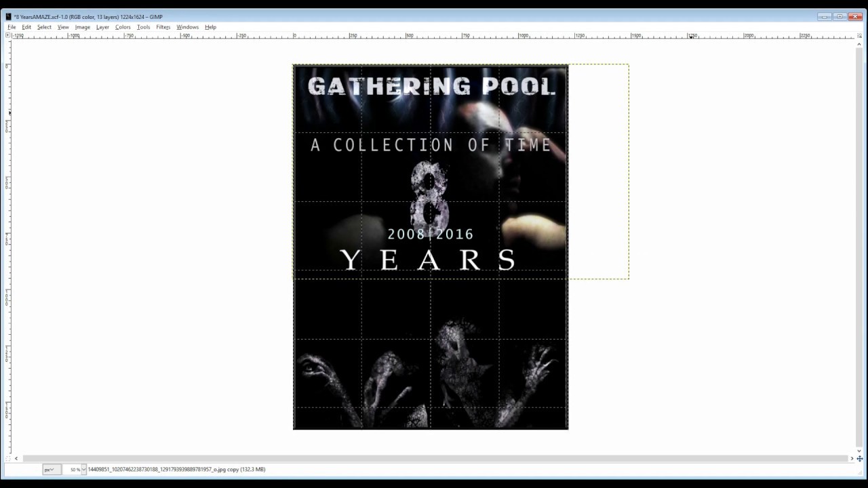Close the GIMP window
The image size is (868, 488).
click(854, 17)
